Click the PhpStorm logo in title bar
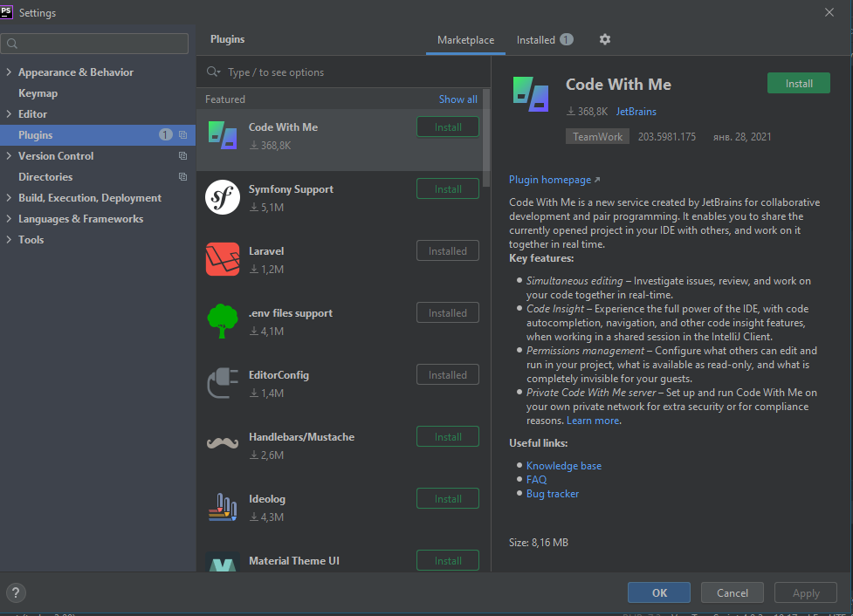The width and height of the screenshot is (853, 616). (6, 12)
